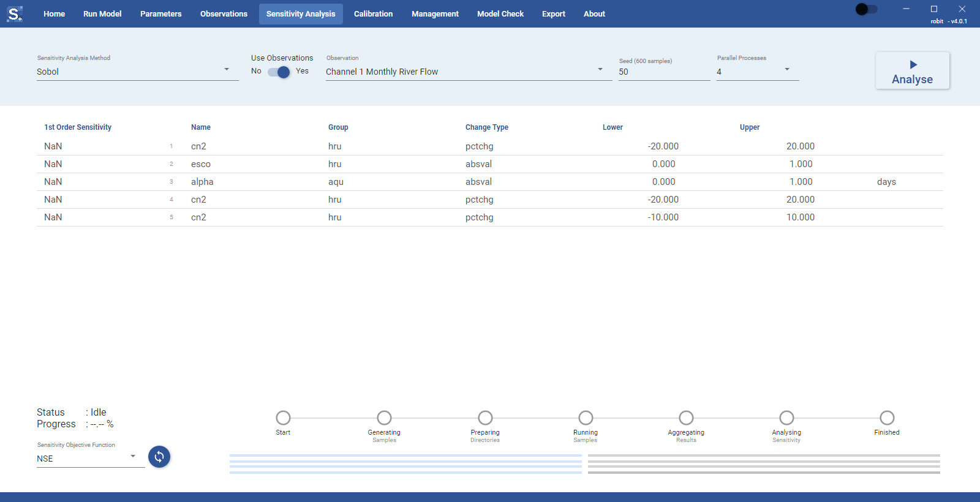Expand the Parallel Processes dropdown
The image size is (980, 502).
tap(758, 72)
